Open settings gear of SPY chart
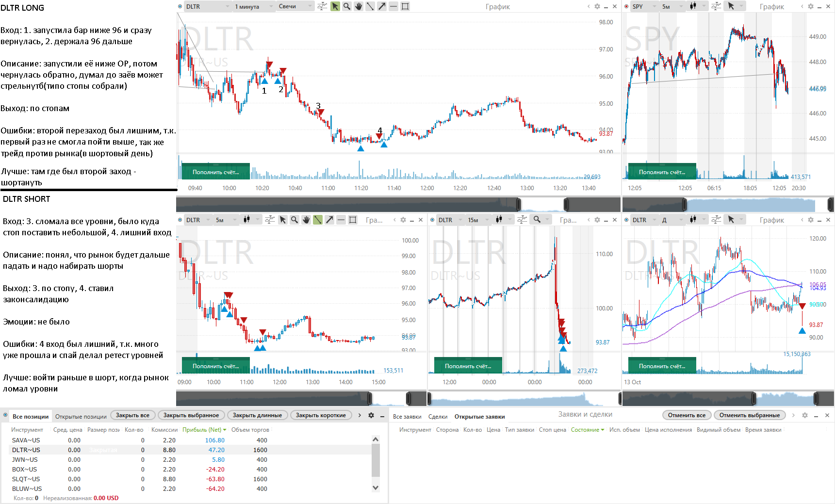Viewport: 835px width, 504px height. point(811,6)
